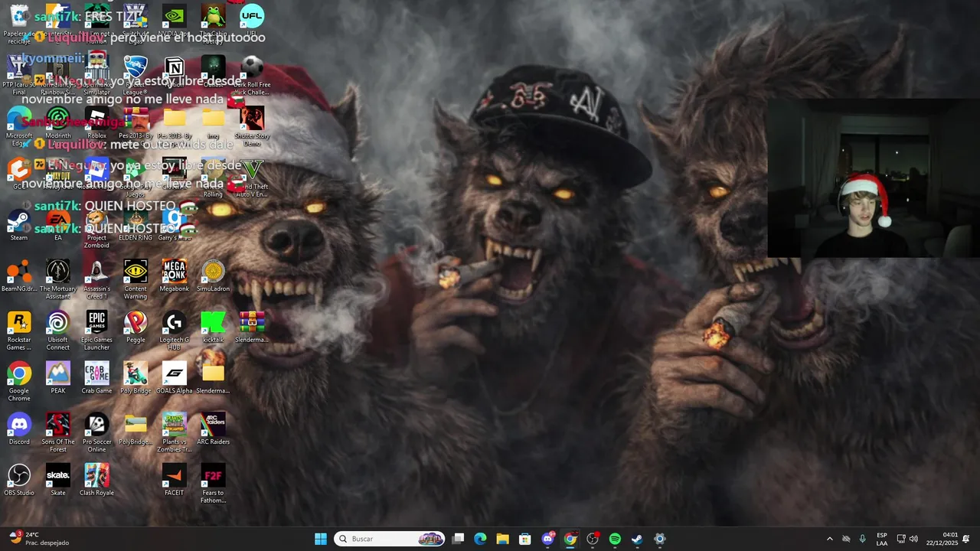This screenshot has height=551, width=980.
Task: Launch Crab Game shortcut
Action: 96,378
